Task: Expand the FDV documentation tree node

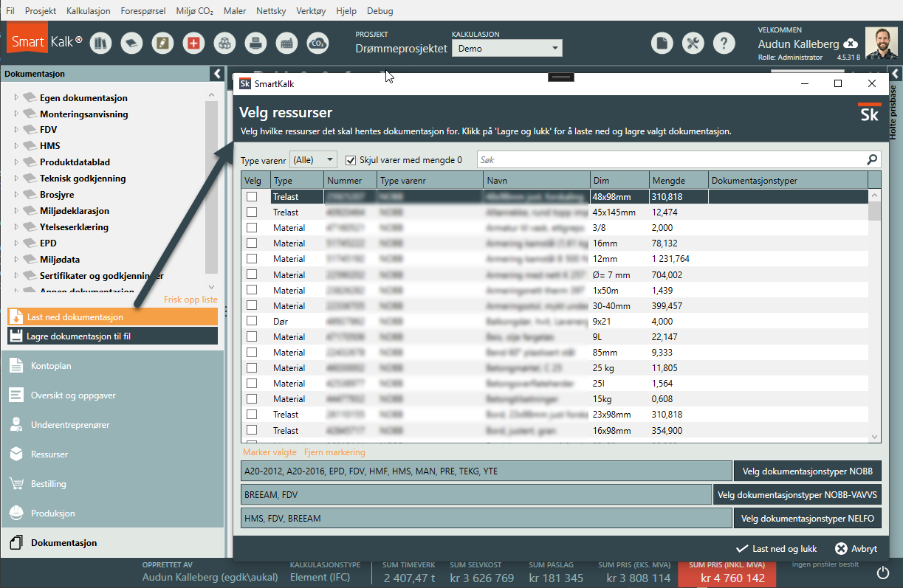Action: pyautogui.click(x=16, y=130)
